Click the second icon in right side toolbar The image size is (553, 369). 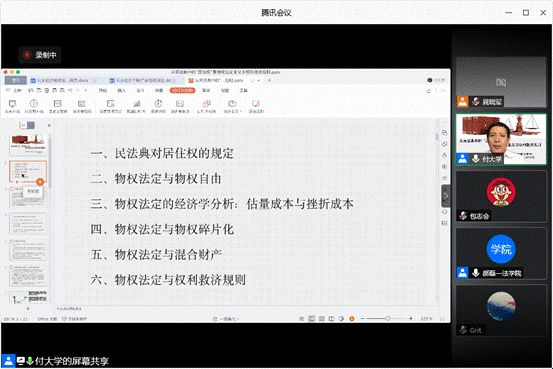(x=444, y=144)
